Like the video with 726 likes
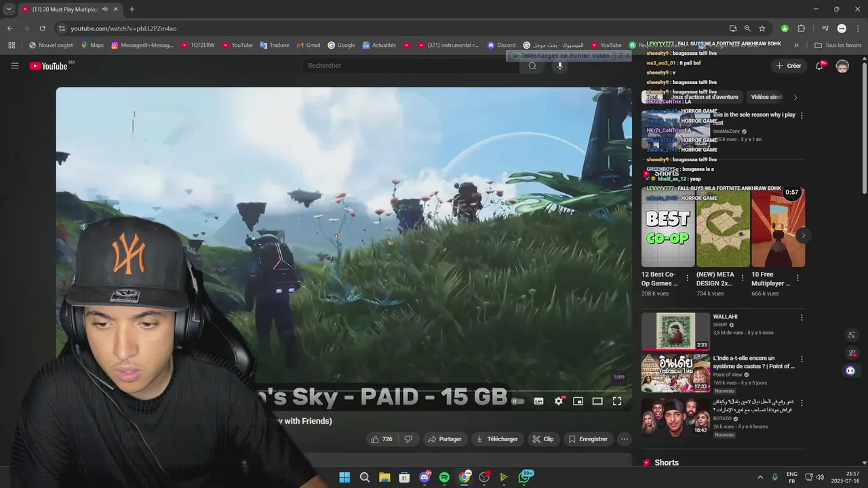Viewport: 868px width, 488px height. [382, 439]
